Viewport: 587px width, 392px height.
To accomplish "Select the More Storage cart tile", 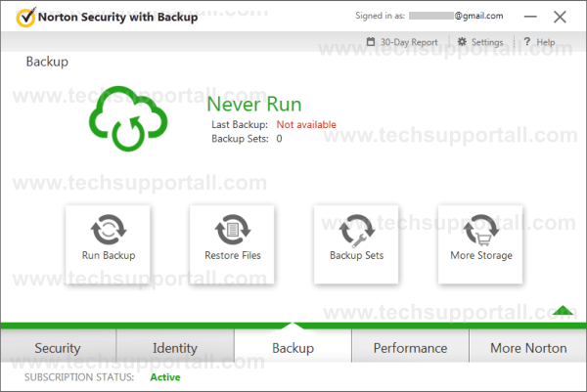I will tap(480, 244).
